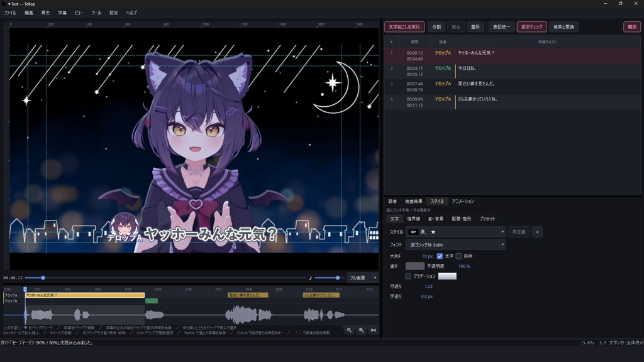644x362 pixels.
Task: Switch to the アニメーション tab
Action: [x=463, y=201]
